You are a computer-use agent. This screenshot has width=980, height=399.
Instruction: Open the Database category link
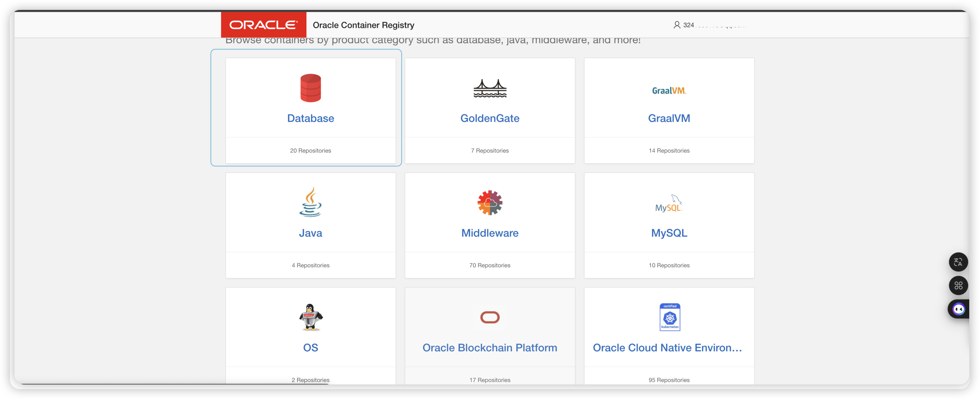coord(310,118)
